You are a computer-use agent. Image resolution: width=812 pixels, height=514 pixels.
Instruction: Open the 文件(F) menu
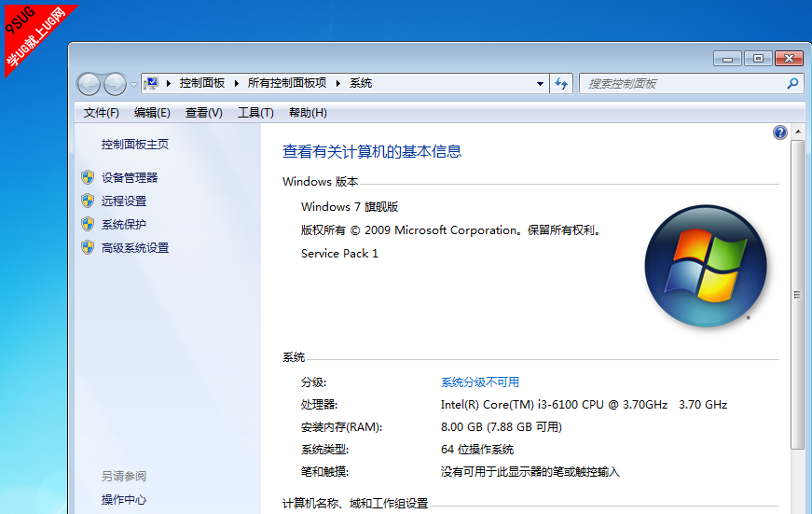click(101, 113)
